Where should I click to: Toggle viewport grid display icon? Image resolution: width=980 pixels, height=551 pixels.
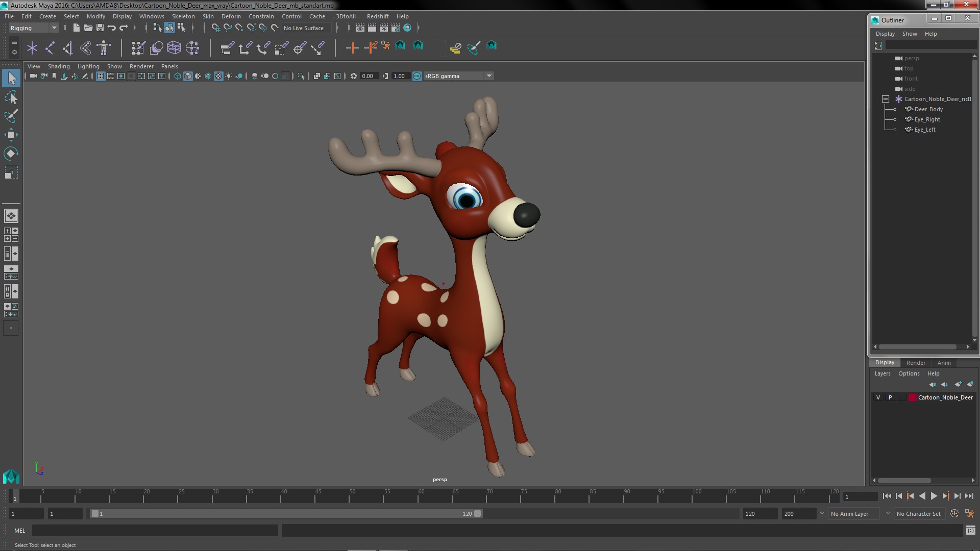click(101, 76)
